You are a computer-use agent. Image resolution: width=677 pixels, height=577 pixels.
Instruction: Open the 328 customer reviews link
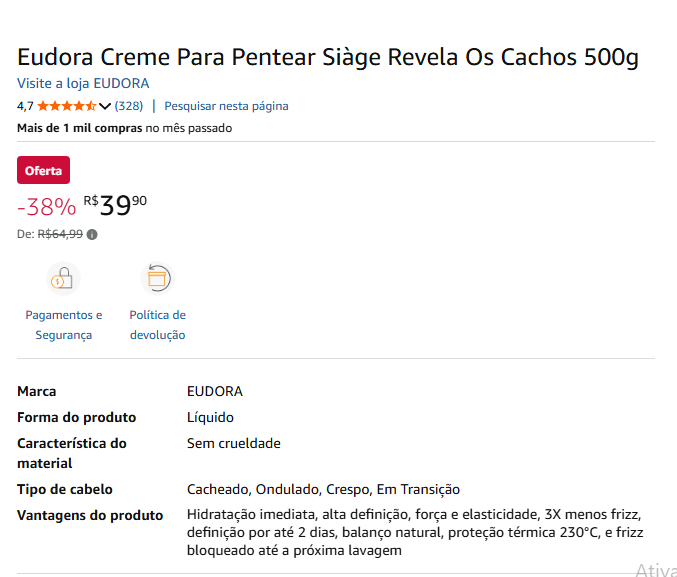point(129,106)
